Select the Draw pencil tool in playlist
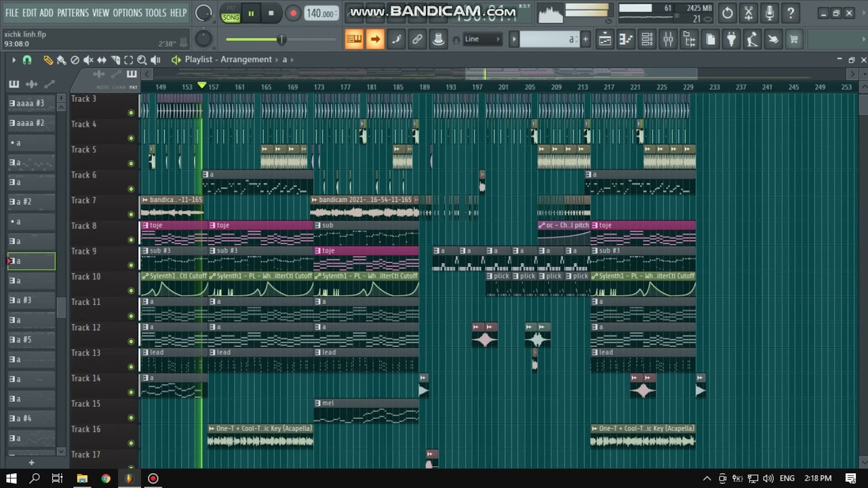Viewport: 868px width, 488px height. (48, 60)
